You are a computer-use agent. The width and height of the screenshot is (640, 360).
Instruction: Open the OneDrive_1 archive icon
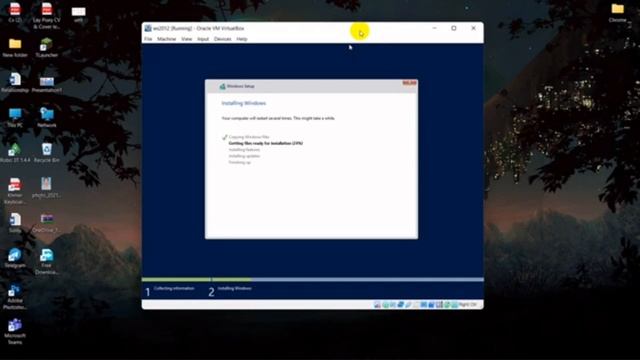[x=47, y=223]
